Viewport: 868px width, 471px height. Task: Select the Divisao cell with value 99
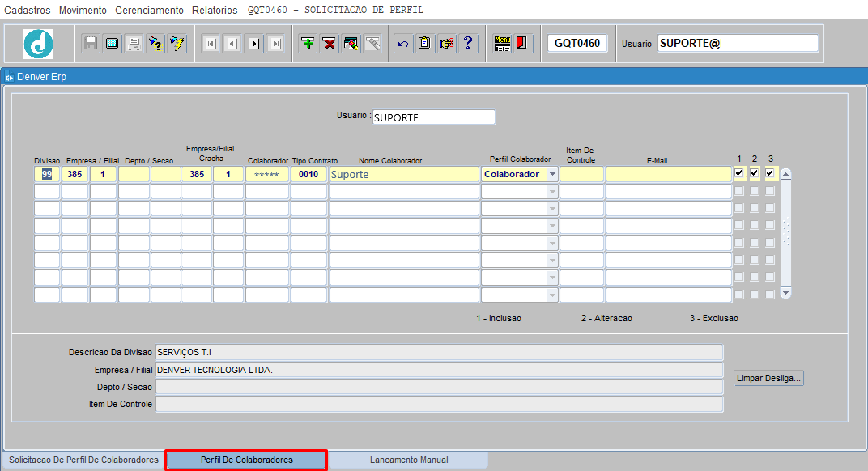click(x=47, y=174)
